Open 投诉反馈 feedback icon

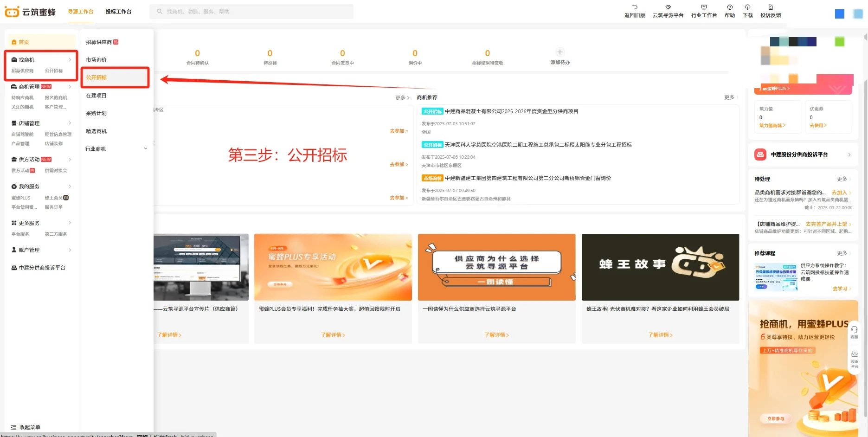[770, 10]
